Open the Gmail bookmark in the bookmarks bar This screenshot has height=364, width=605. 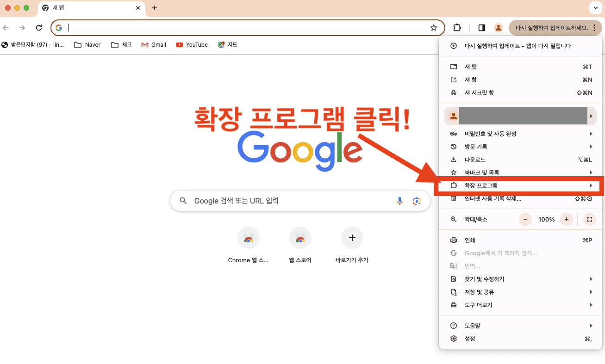point(154,44)
